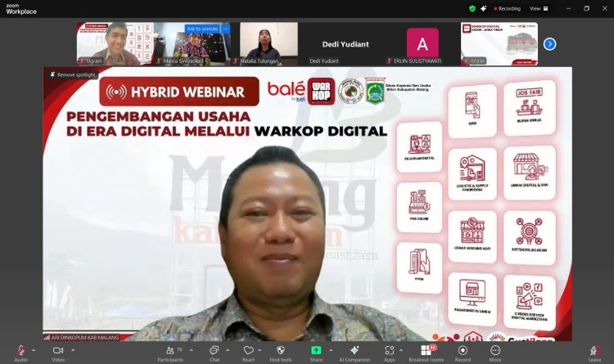This screenshot has height=364, width=614.
Task: Open the Apps menu icon
Action: (x=390, y=350)
